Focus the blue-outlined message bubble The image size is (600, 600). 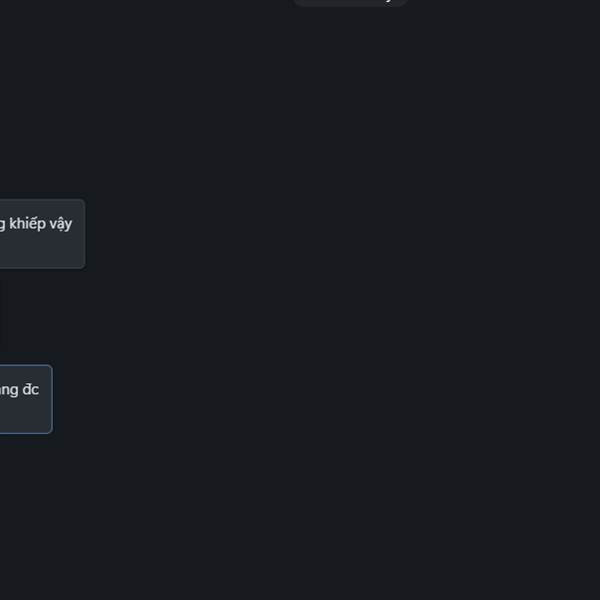pos(26,399)
